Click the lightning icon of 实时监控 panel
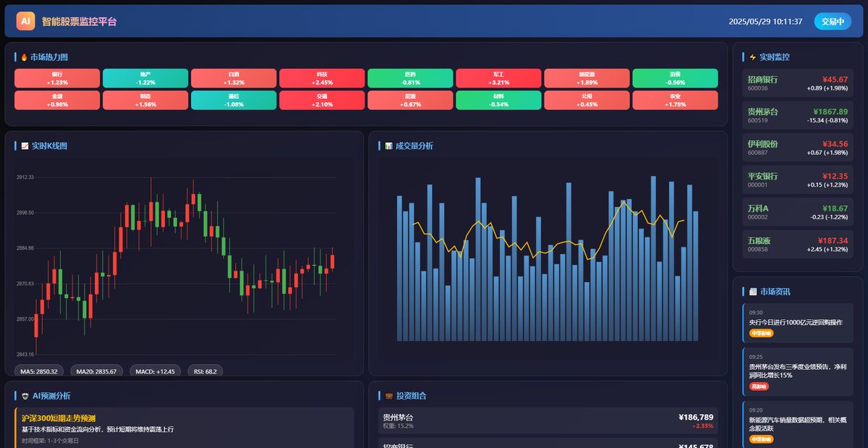The height and width of the screenshot is (448, 868). coord(752,57)
